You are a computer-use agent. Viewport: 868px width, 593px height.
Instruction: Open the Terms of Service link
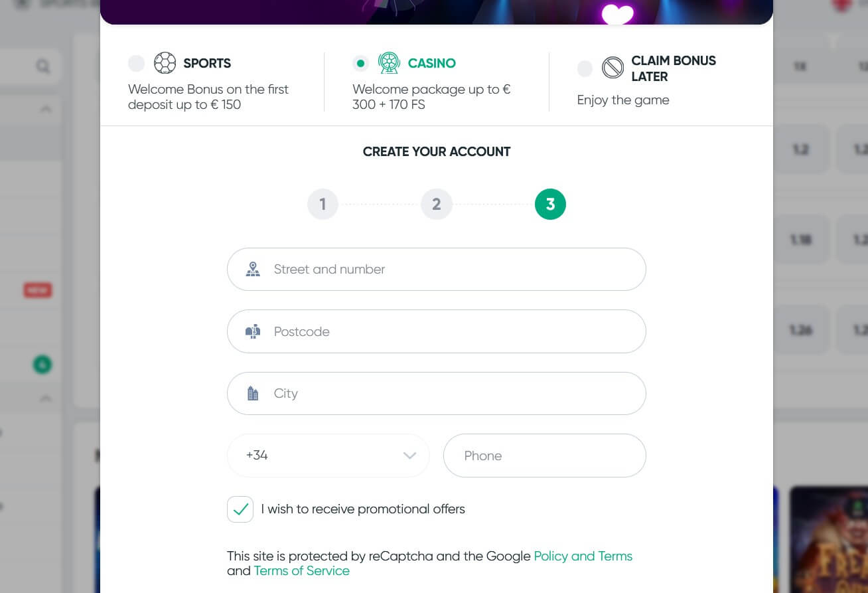tap(301, 571)
